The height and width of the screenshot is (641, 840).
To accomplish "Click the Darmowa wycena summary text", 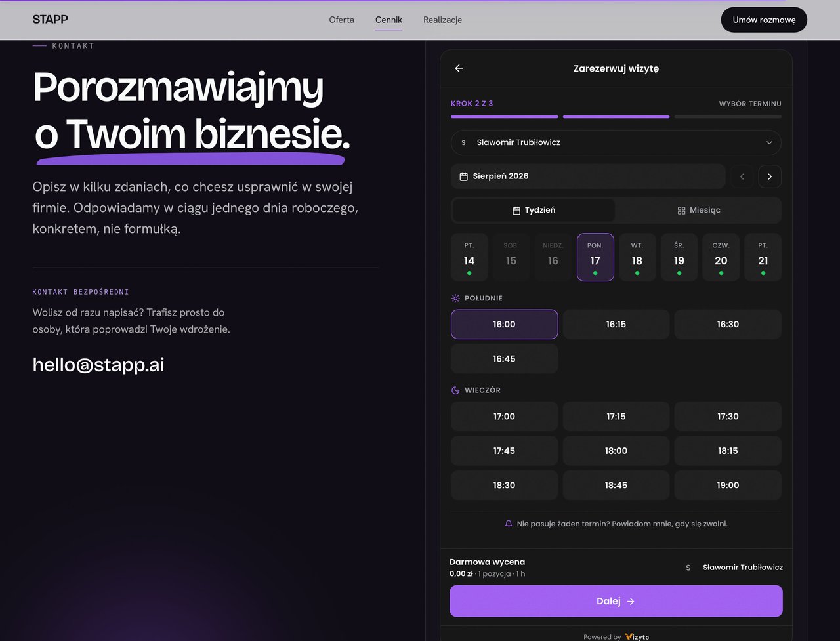I will click(x=488, y=562).
